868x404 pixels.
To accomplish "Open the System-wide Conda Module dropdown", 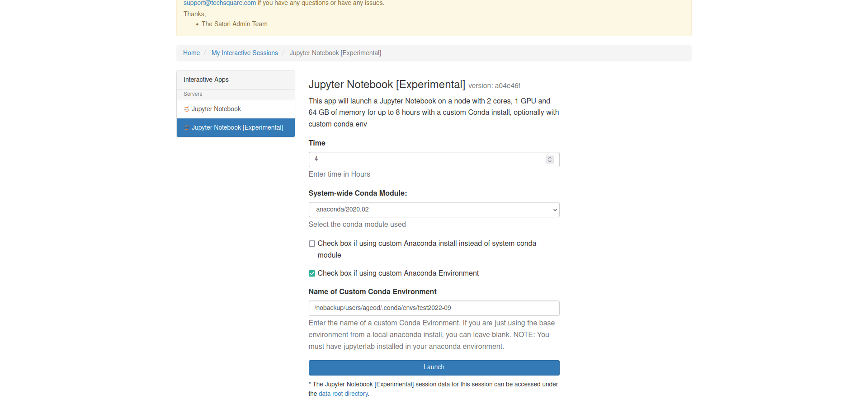I will pos(434,210).
